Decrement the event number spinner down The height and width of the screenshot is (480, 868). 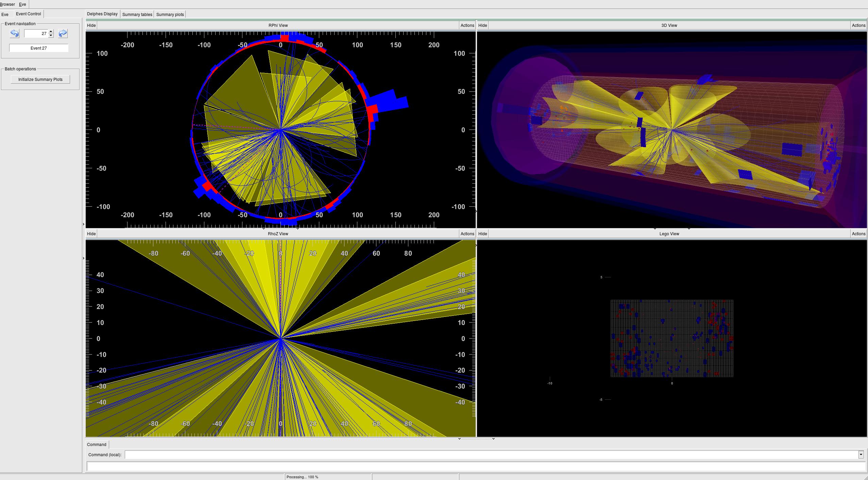click(51, 35)
